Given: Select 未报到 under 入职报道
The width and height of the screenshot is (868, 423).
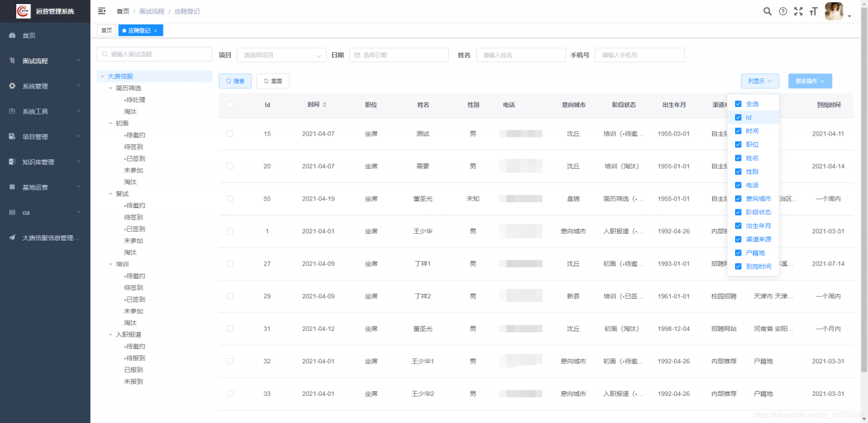Looking at the screenshot, I should [134, 382].
